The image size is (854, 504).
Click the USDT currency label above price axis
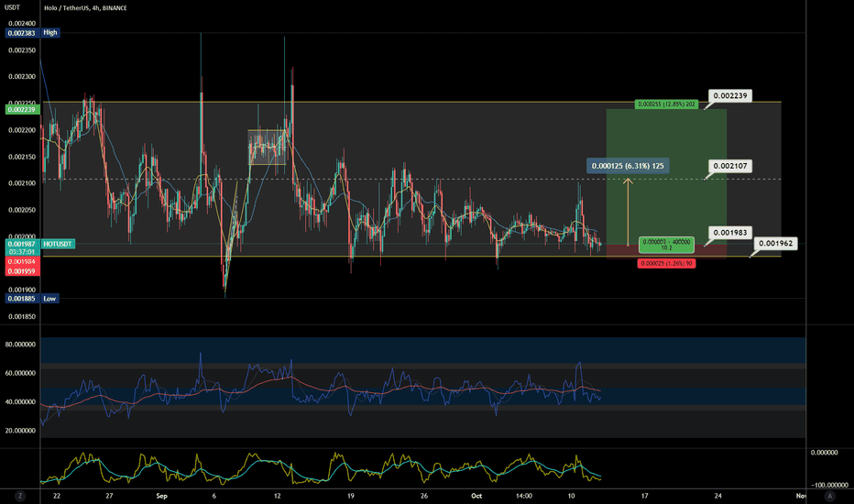(x=12, y=7)
